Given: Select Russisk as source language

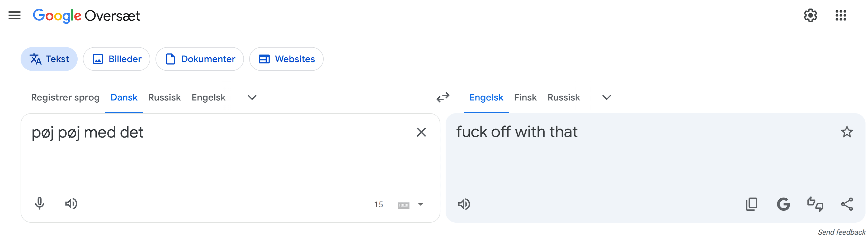Looking at the screenshot, I should tap(164, 98).
